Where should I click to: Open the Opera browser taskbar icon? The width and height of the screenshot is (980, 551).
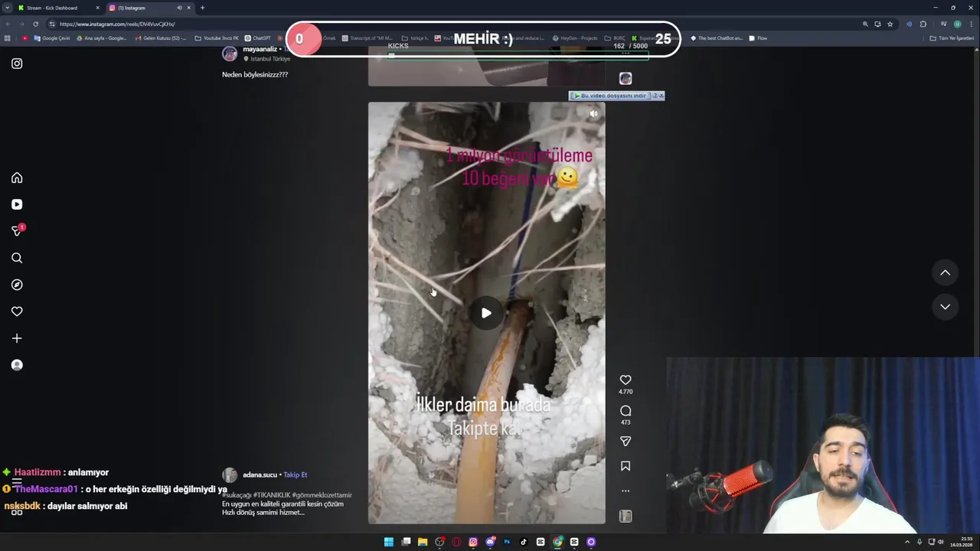456,542
